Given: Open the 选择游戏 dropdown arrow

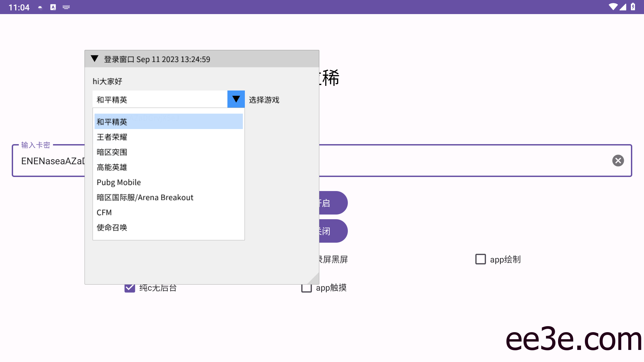Looking at the screenshot, I should pos(235,99).
